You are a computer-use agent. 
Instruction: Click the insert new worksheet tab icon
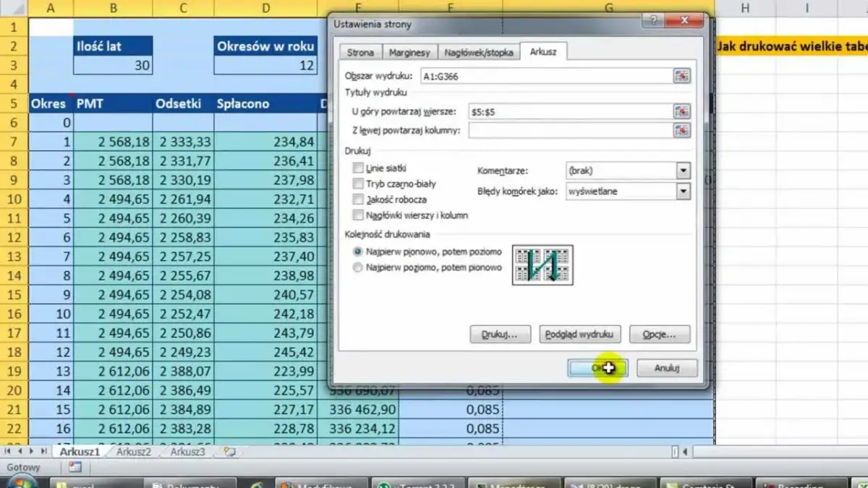tap(230, 452)
